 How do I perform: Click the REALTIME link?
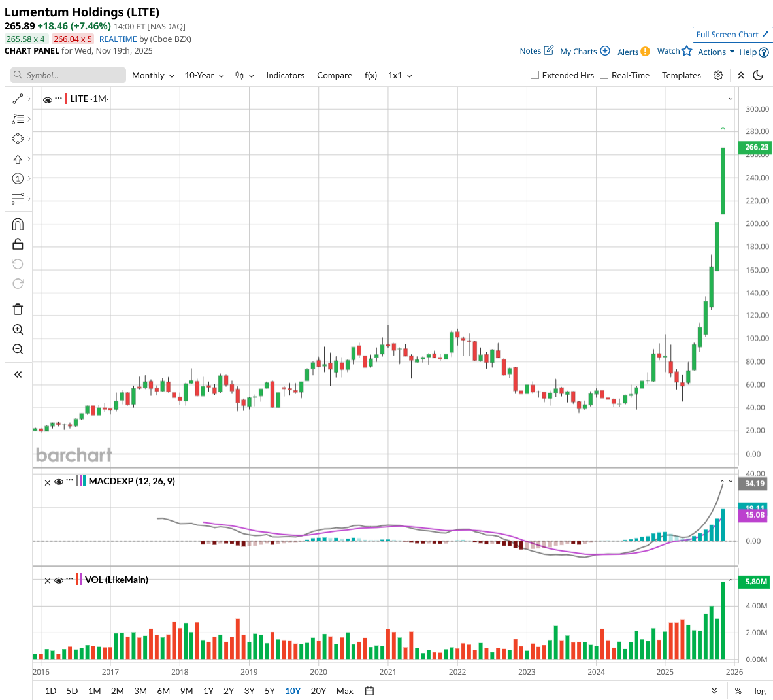[x=118, y=39]
